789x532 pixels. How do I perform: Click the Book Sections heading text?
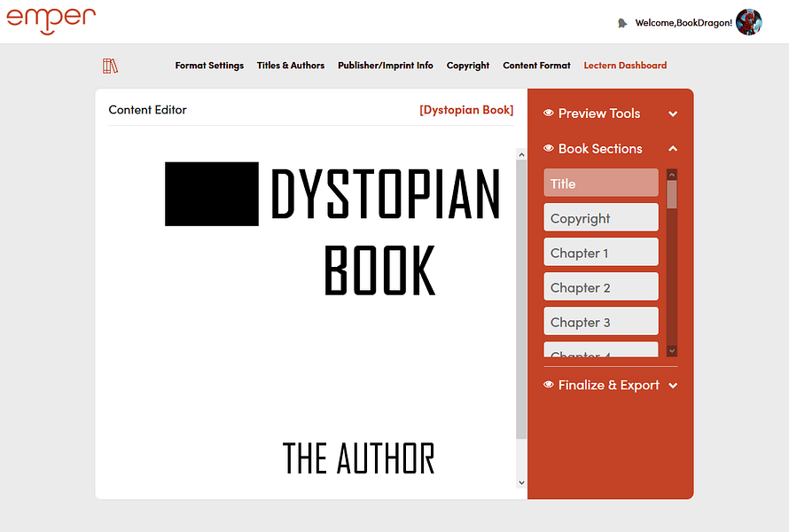600,148
